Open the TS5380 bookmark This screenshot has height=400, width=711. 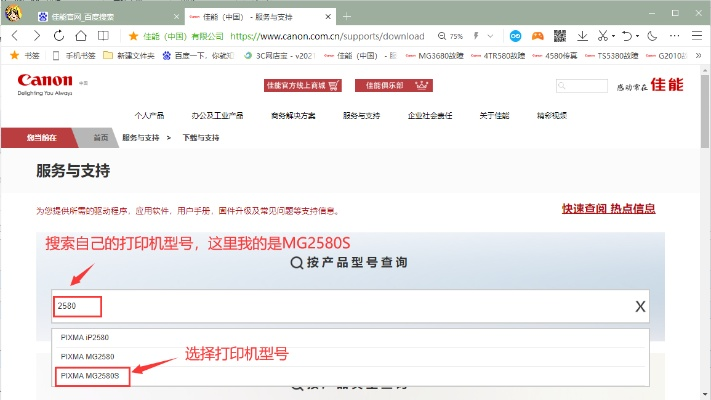tap(611, 55)
